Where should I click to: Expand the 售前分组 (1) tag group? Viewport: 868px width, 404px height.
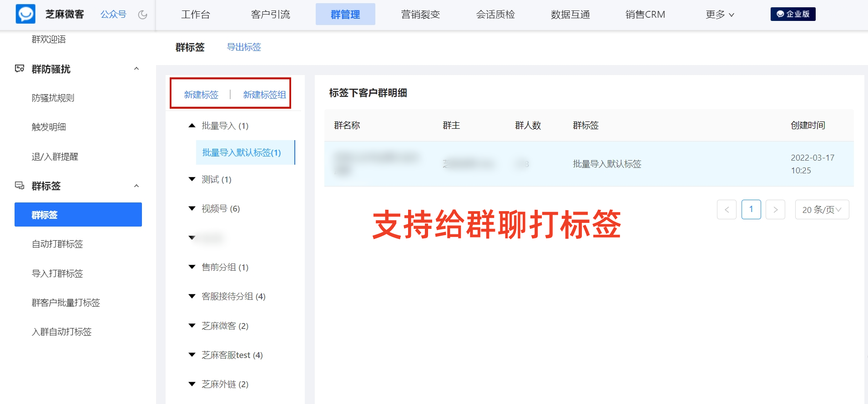click(192, 267)
